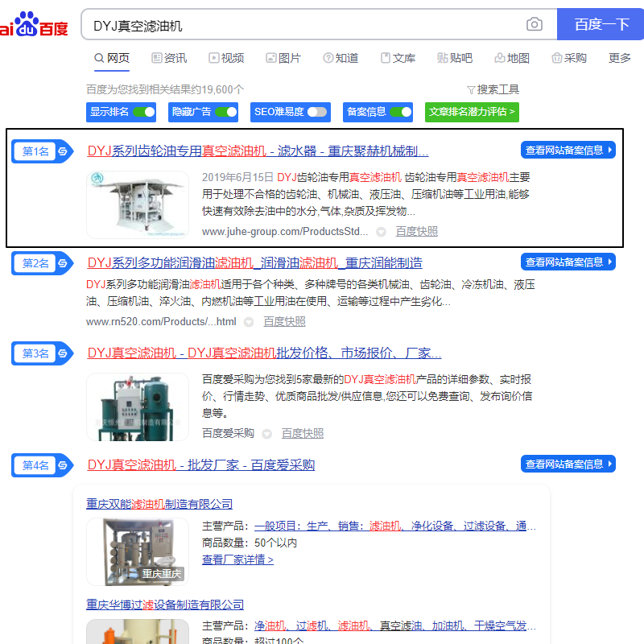Click the 第1名 rank badge
Image resolution: width=644 pixels, height=644 pixels.
tap(43, 151)
